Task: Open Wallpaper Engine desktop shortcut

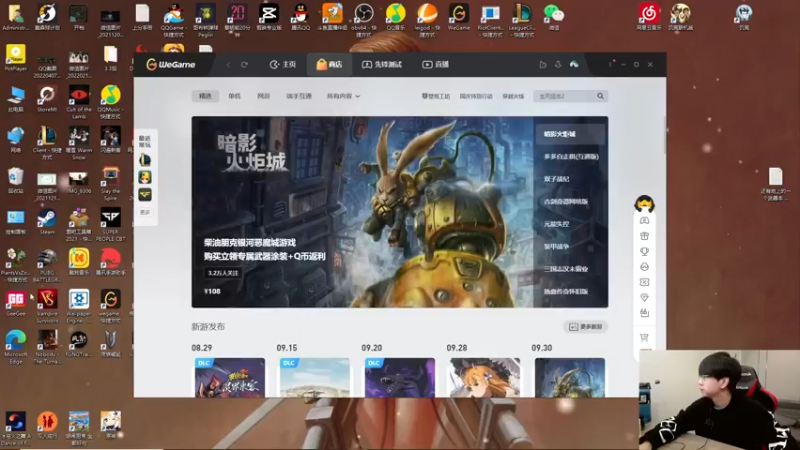Action: point(79,306)
